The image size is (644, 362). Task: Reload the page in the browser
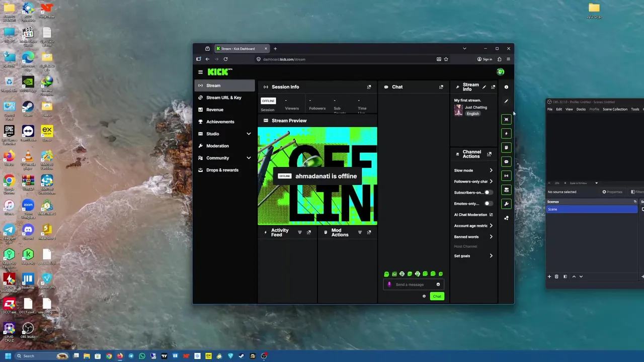tap(225, 59)
